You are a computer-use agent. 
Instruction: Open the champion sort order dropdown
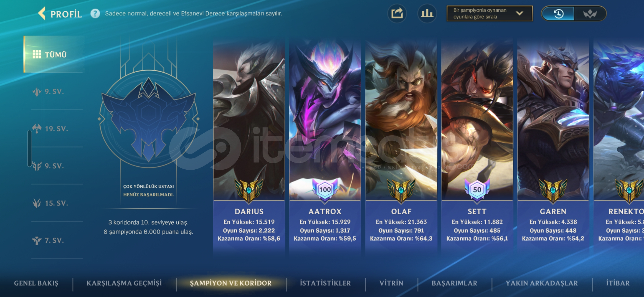pos(490,13)
